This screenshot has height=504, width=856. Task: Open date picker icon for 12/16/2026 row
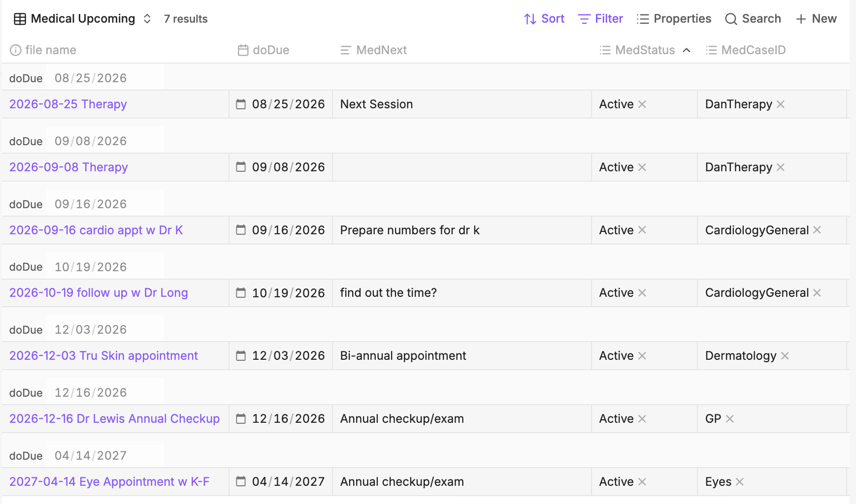[x=241, y=418]
